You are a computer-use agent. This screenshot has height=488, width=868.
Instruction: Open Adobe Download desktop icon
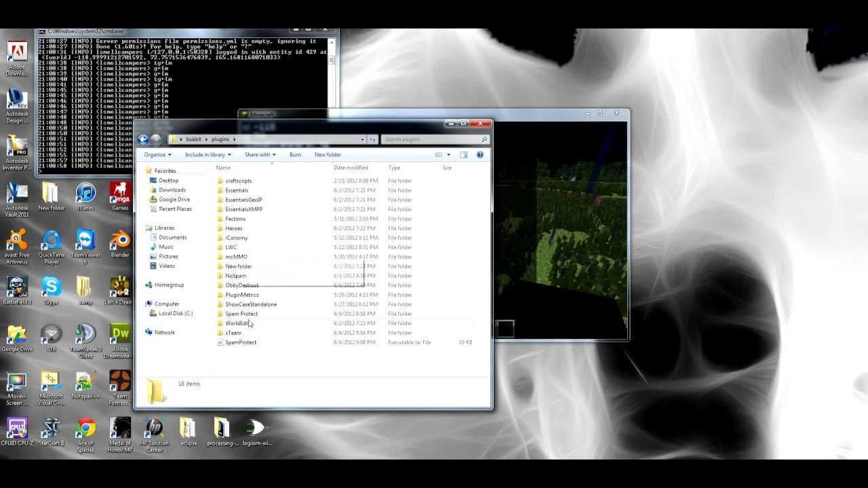[17, 59]
